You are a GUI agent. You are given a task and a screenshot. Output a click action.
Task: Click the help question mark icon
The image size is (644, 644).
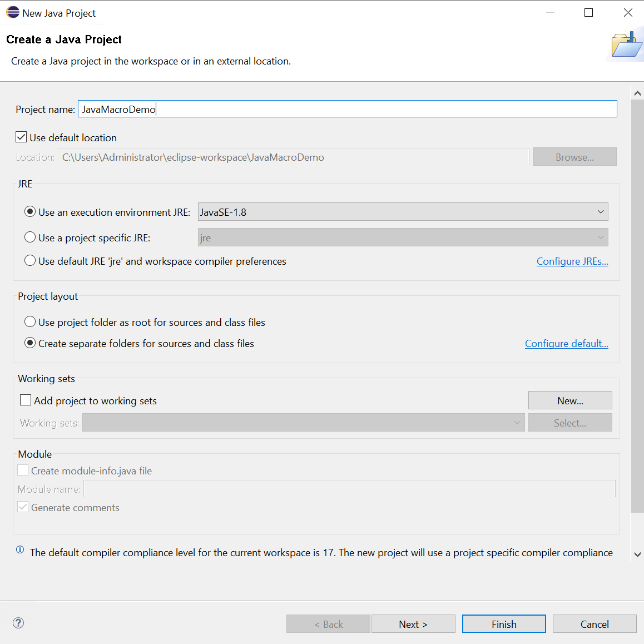point(18,623)
